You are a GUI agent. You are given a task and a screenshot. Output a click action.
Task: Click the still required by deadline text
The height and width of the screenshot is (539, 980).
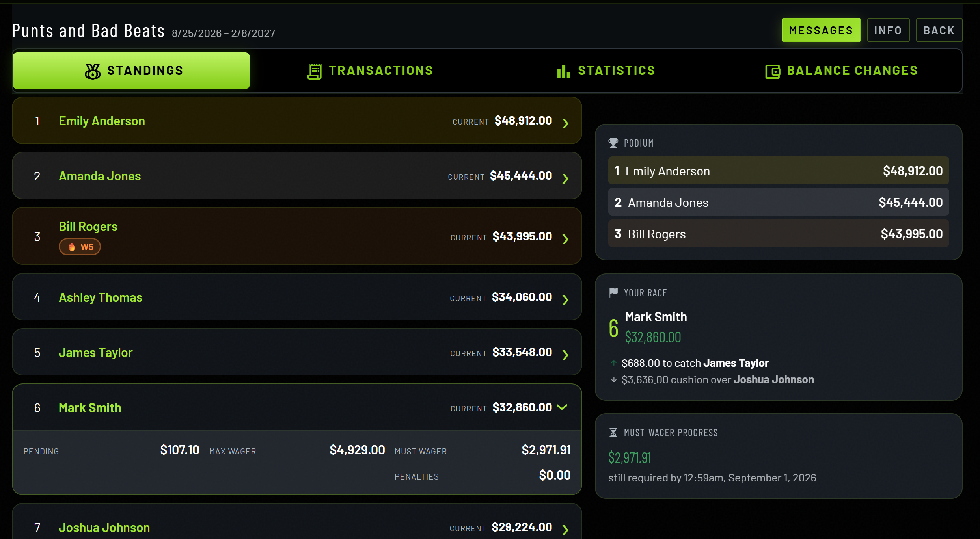(712, 478)
